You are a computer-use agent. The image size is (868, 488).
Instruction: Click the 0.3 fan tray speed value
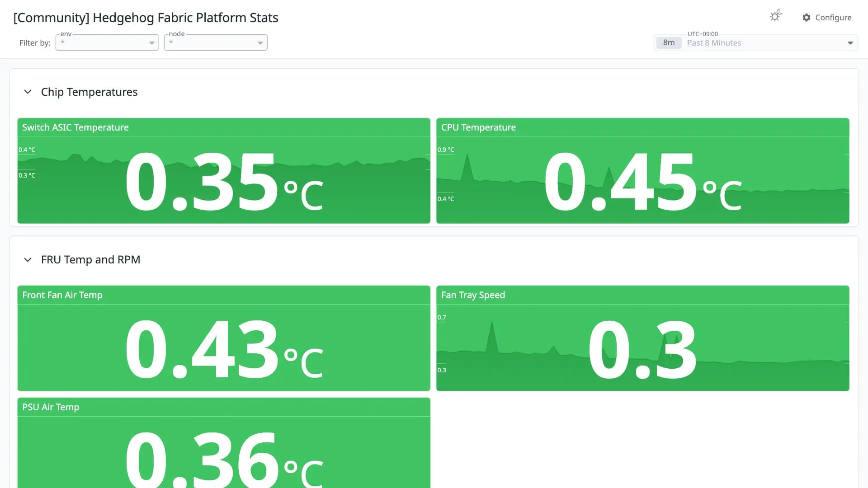(x=642, y=349)
